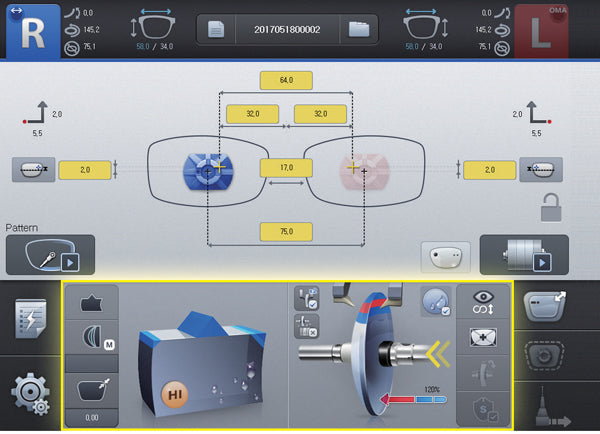
Task: Open the job folder icon
Action: [359, 31]
